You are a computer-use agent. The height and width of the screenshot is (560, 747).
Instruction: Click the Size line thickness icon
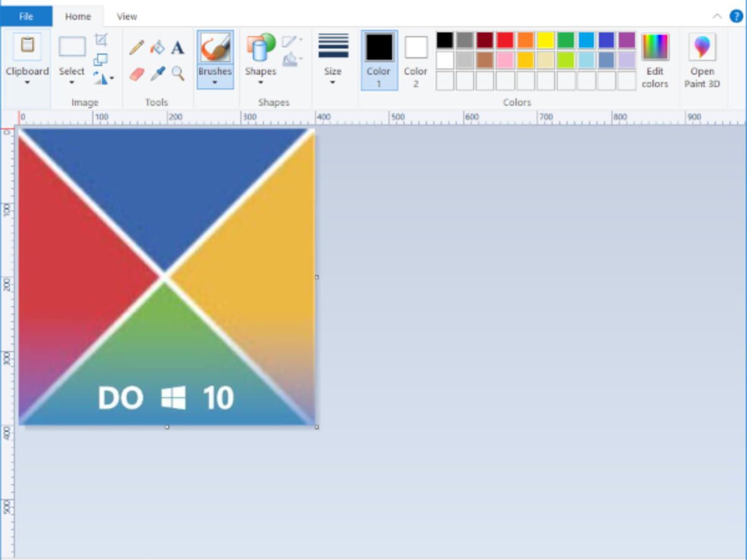333,46
